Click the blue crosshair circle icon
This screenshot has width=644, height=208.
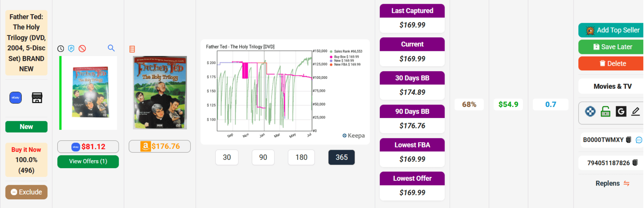[x=590, y=111]
